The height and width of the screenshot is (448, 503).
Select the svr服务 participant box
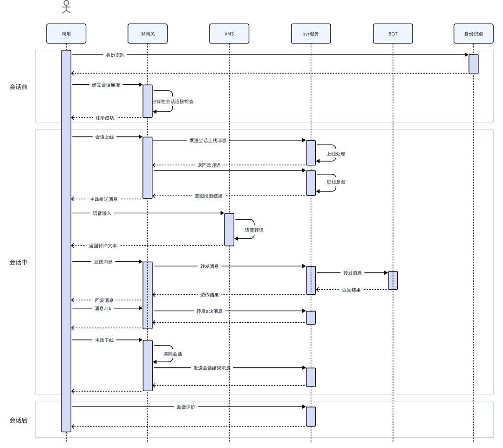(311, 34)
